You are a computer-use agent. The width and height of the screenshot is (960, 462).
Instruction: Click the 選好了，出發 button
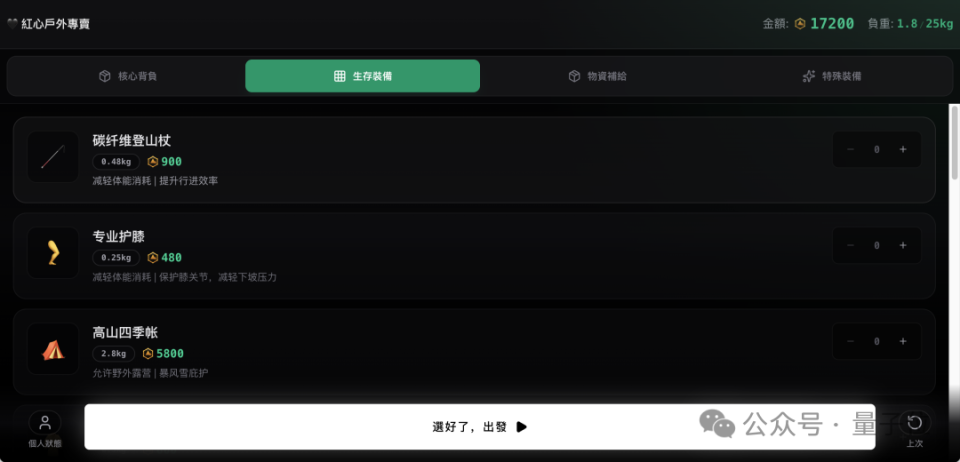click(479, 427)
